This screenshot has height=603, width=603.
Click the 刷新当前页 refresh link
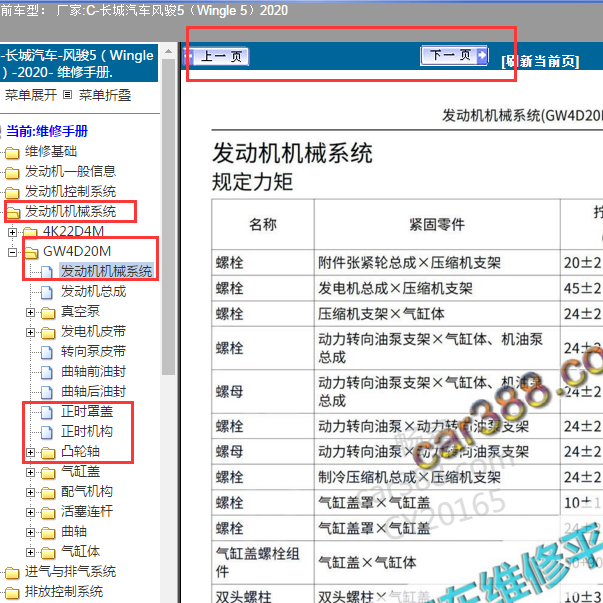pyautogui.click(x=540, y=61)
